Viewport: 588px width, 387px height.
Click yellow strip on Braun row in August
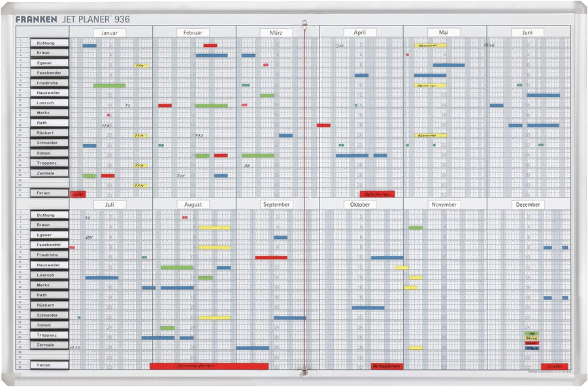pos(214,228)
